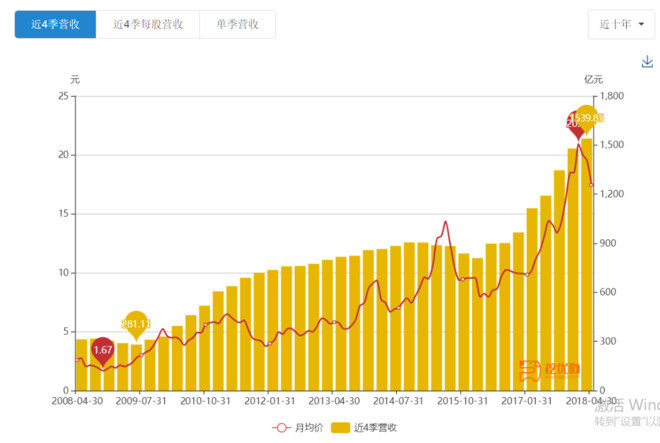This screenshot has width=660, height=443.
Task: Click the orange watermark logo on chart
Action: coord(549,371)
